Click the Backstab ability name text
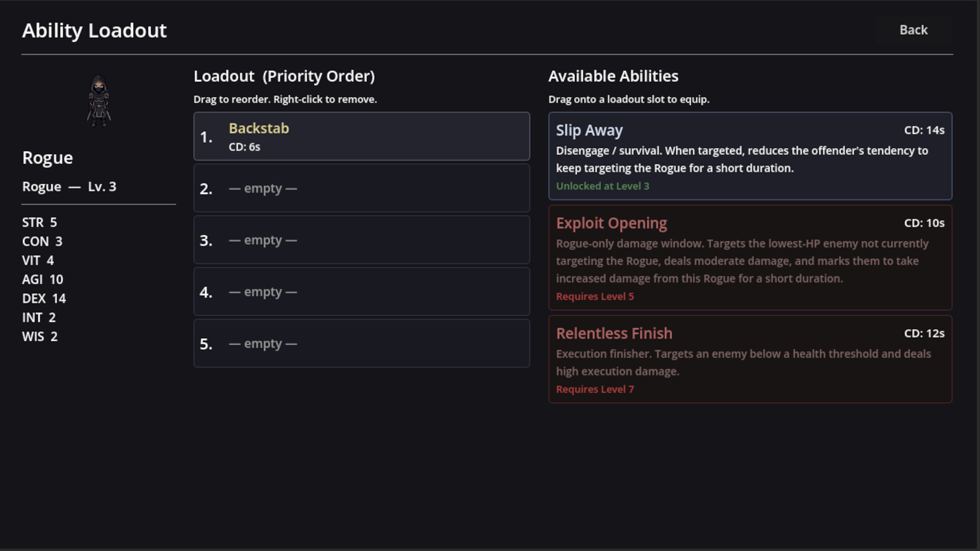Viewport: 980px width, 551px height. [259, 128]
